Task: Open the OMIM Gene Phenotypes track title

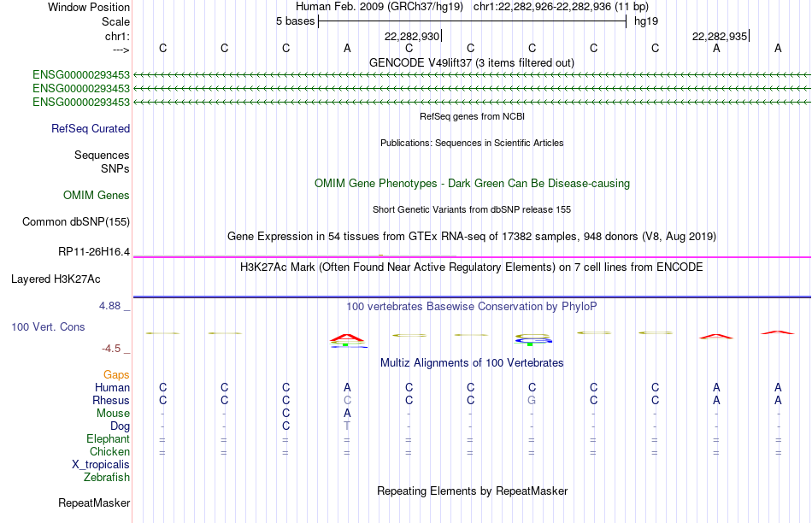Action: coord(472,184)
